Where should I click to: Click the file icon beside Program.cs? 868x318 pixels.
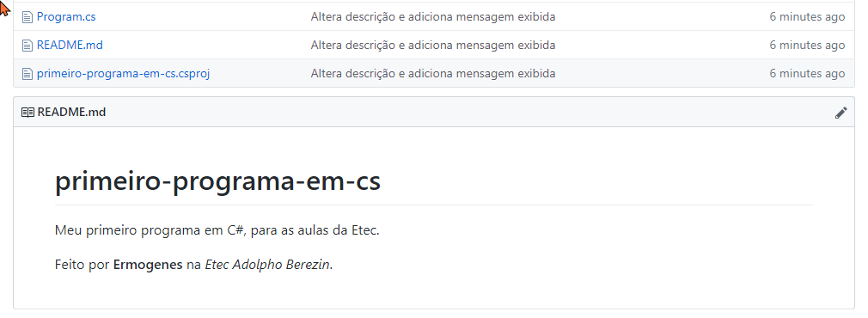tap(28, 17)
